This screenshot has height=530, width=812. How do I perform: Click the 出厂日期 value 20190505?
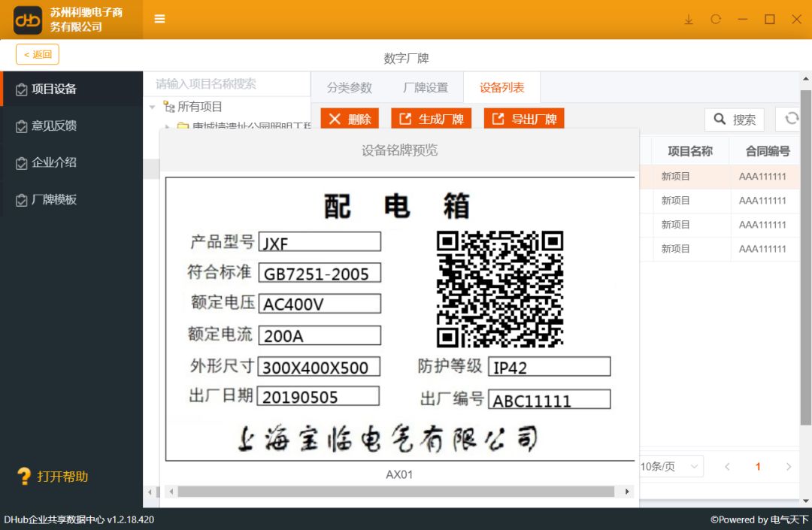tap(319, 396)
